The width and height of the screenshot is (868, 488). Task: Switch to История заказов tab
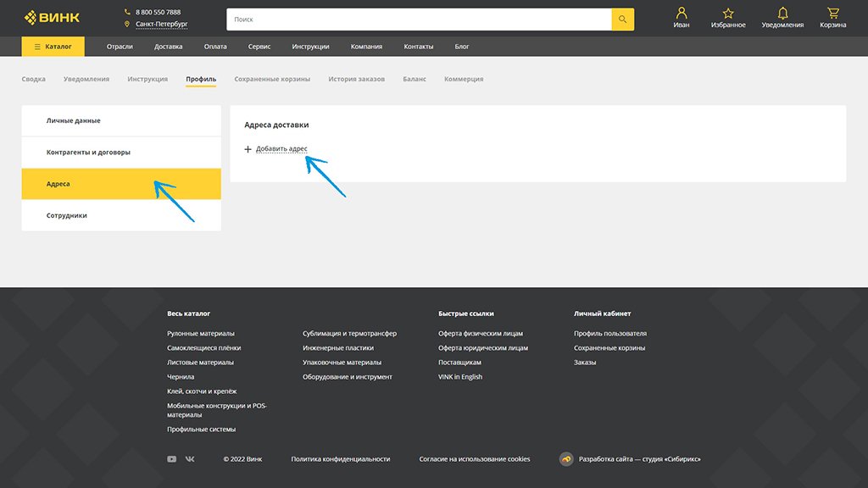coord(357,79)
